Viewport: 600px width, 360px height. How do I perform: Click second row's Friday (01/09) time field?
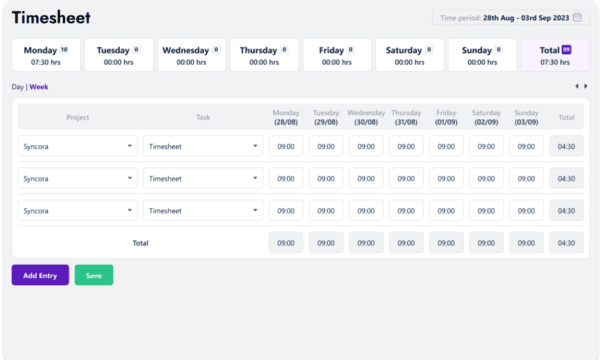click(x=446, y=178)
